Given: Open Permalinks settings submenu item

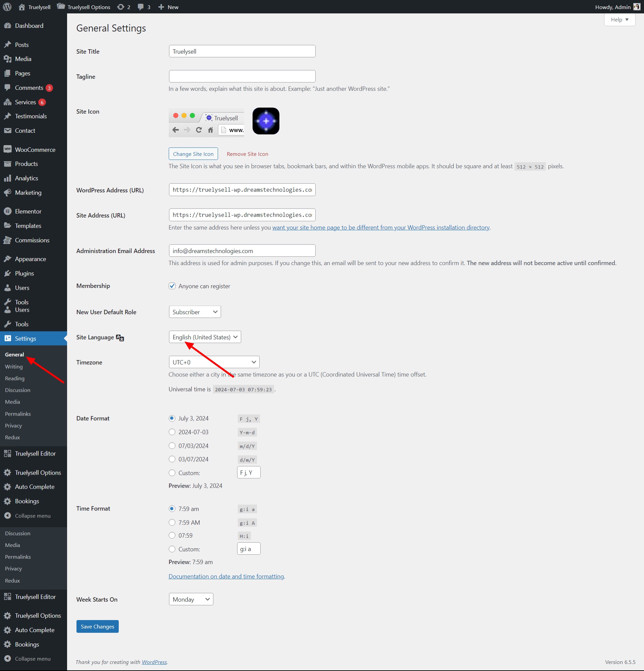Looking at the screenshot, I should coord(18,414).
